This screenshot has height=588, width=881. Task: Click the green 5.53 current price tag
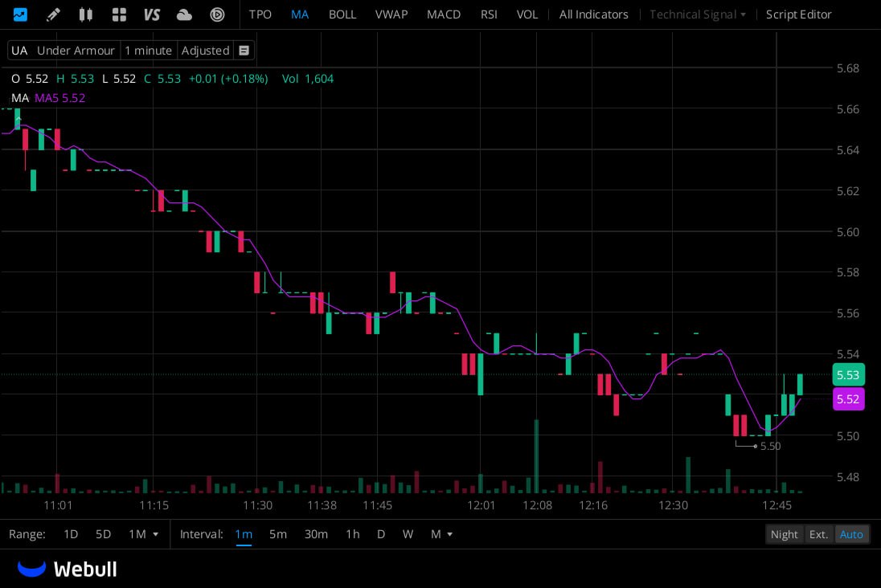848,374
